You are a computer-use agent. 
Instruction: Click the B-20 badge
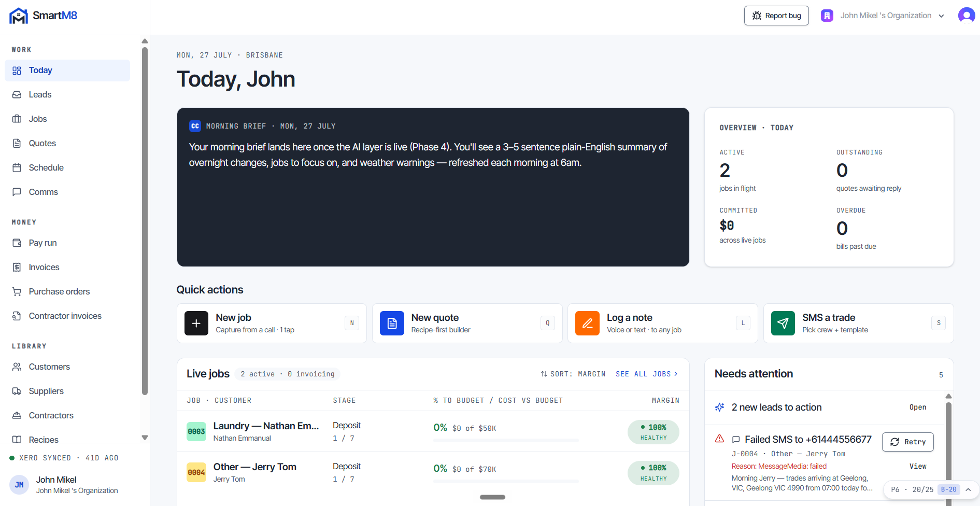[x=949, y=489]
